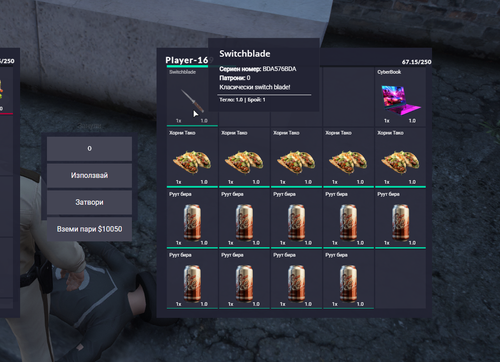Click the fourth Хорни Тако from the left

pyautogui.click(x=348, y=158)
